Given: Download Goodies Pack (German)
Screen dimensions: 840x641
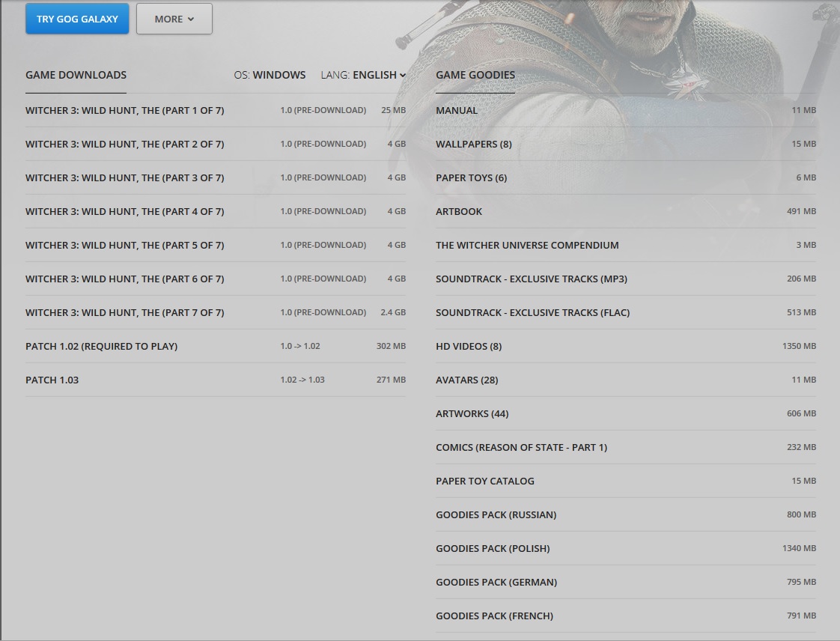Looking at the screenshot, I should click(626, 583).
